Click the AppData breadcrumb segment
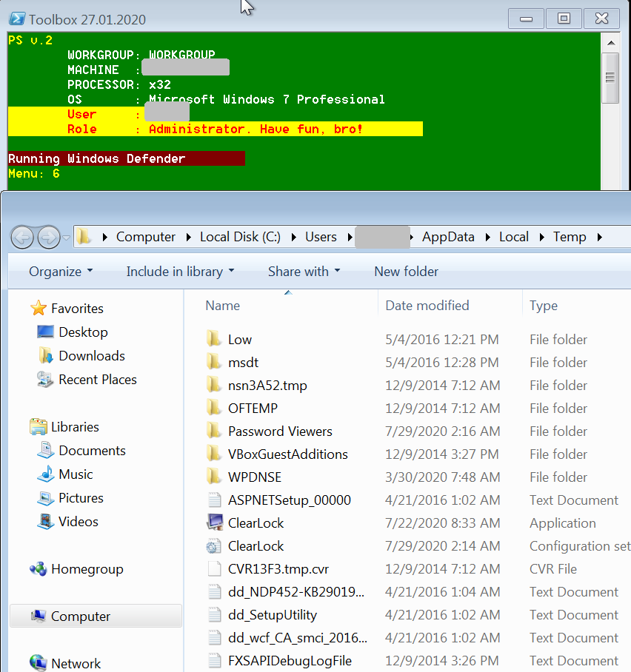 (x=448, y=237)
